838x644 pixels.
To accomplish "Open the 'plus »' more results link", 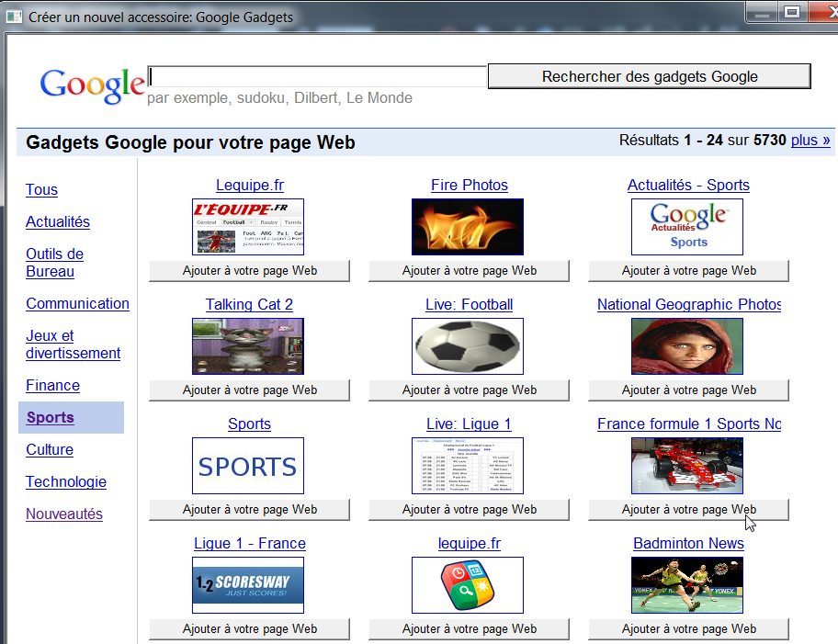I will click(810, 140).
